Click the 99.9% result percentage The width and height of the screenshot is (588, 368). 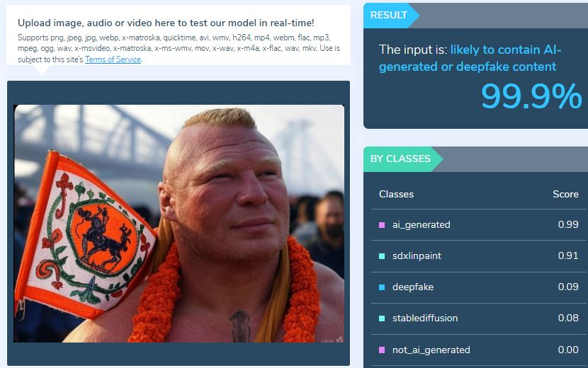pos(531,96)
